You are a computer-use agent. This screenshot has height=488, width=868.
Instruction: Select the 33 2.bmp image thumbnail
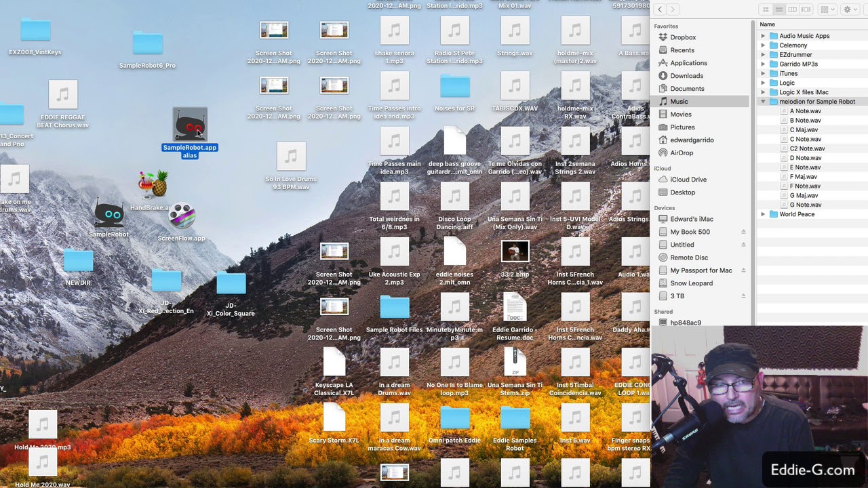(x=515, y=251)
